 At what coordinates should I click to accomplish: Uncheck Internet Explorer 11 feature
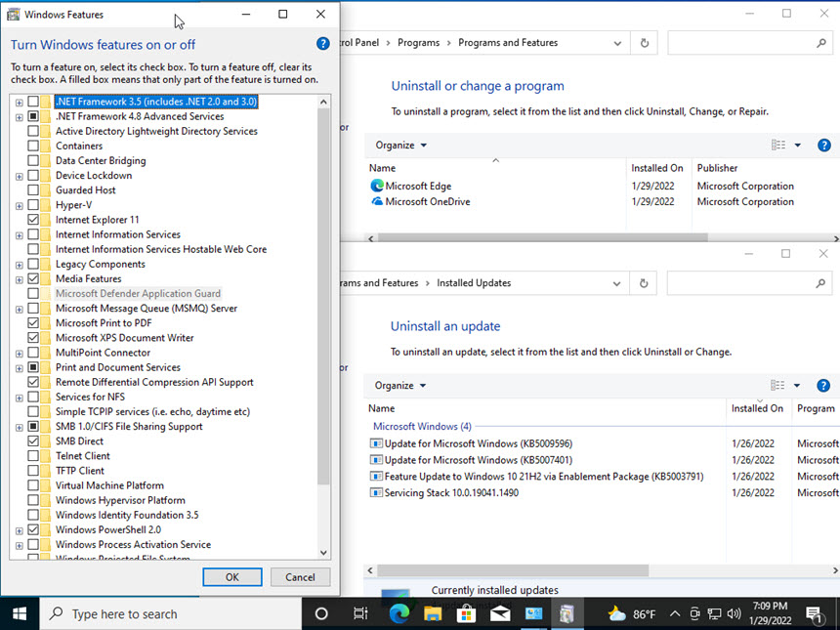(x=33, y=220)
